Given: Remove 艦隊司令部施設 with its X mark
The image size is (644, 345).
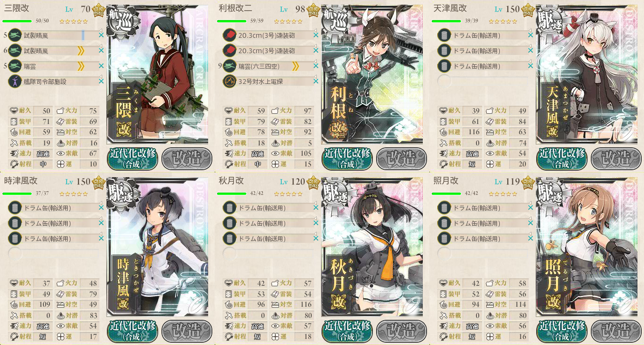Looking at the screenshot, I should coord(101,82).
